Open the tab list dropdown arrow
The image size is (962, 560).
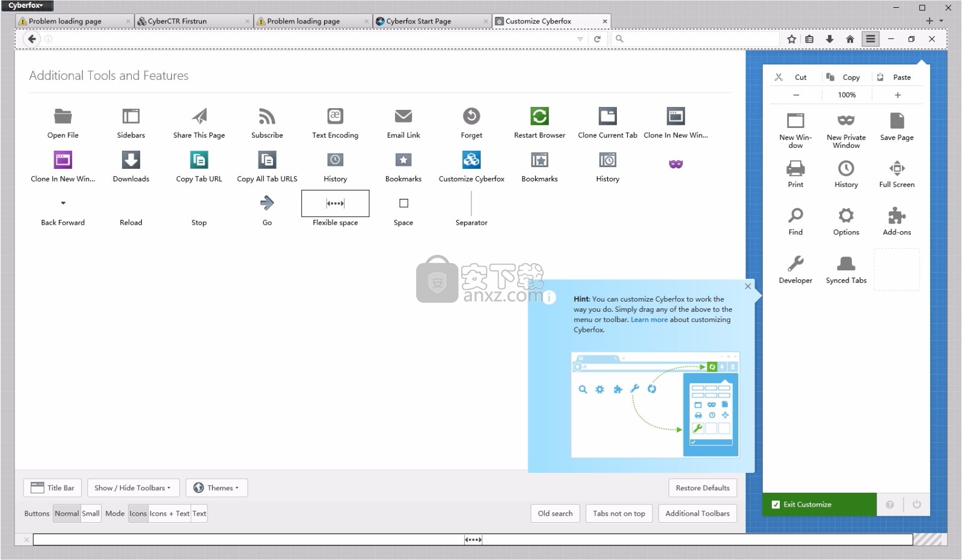pos(942,21)
